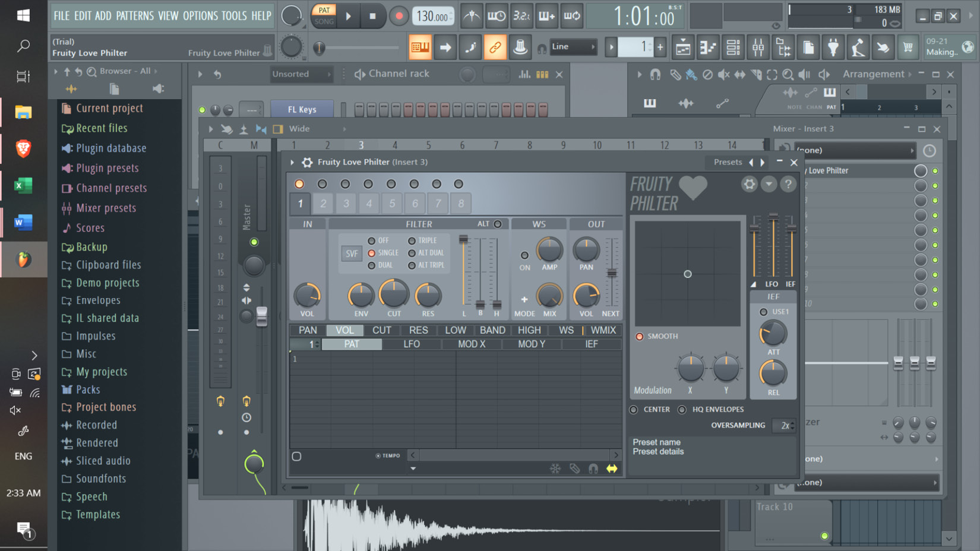Click the FL Keys channel button
Viewport: 980px width, 551px height.
click(302, 110)
